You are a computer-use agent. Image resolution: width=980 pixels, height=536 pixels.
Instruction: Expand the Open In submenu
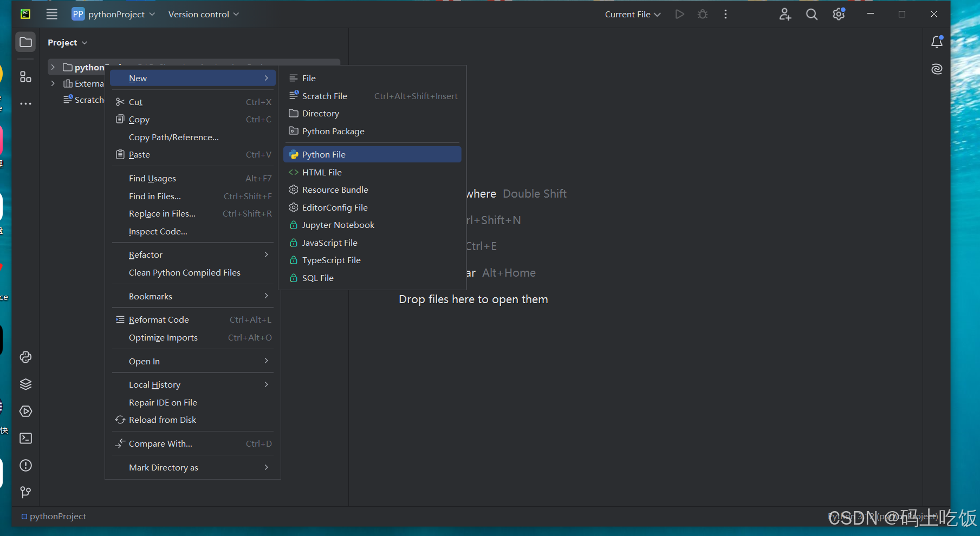(193, 361)
